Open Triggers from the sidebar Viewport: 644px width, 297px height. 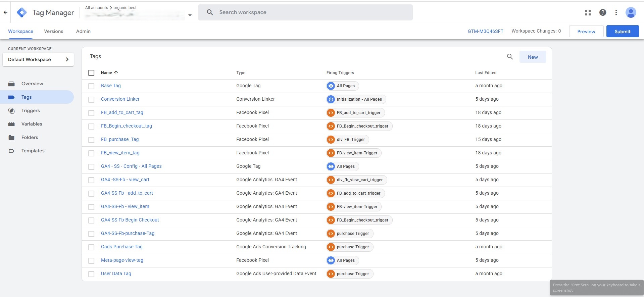31,110
